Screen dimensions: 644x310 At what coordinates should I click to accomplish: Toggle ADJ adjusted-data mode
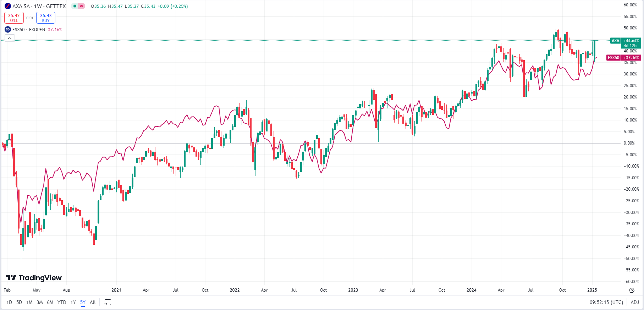[x=635, y=302]
